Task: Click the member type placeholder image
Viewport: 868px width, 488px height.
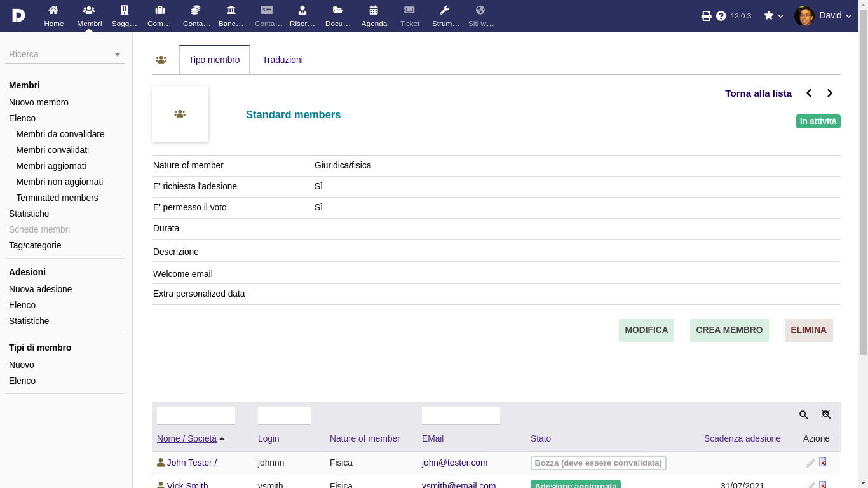Action: click(180, 114)
